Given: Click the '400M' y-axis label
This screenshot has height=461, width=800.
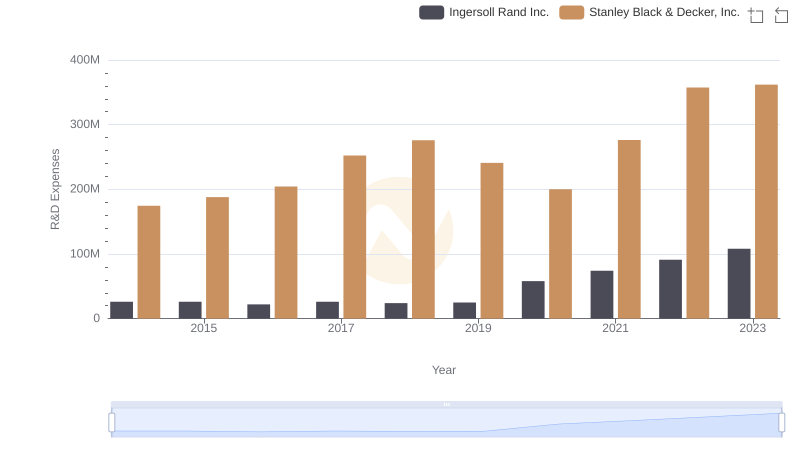Looking at the screenshot, I should 85,60.
